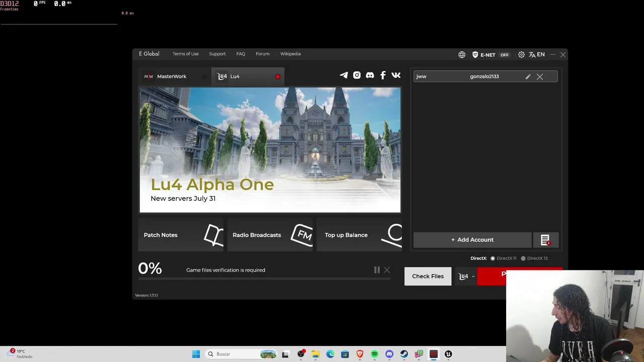Image resolution: width=644 pixels, height=362 pixels.
Task: Click the E-NET shield icon
Action: click(x=475, y=54)
